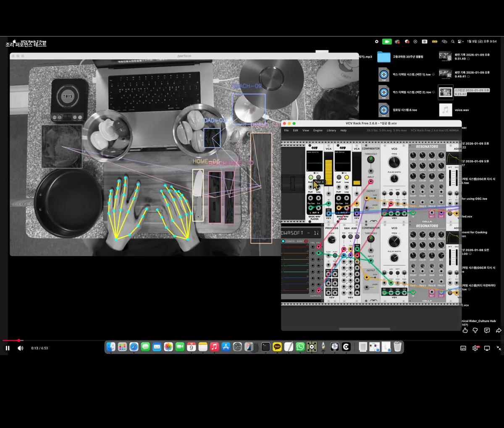504x428 pixels.
Task: Open the Library menu in VCV Rack
Action: coord(331,131)
